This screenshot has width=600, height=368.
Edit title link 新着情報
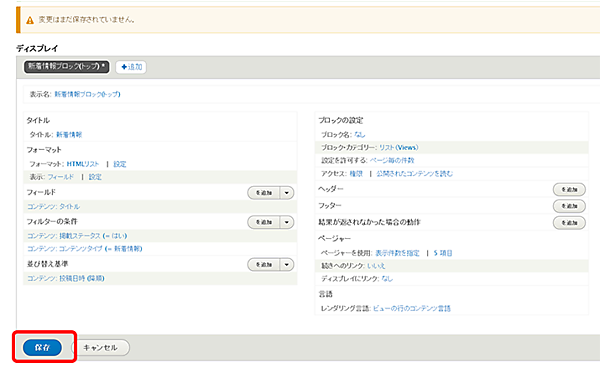(69, 135)
